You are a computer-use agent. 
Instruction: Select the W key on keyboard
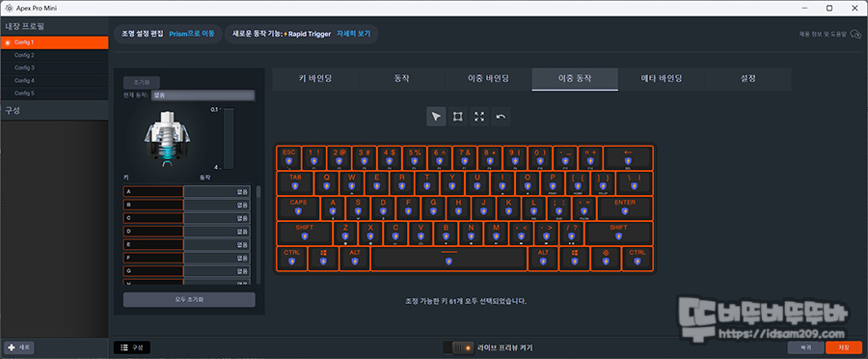(351, 182)
